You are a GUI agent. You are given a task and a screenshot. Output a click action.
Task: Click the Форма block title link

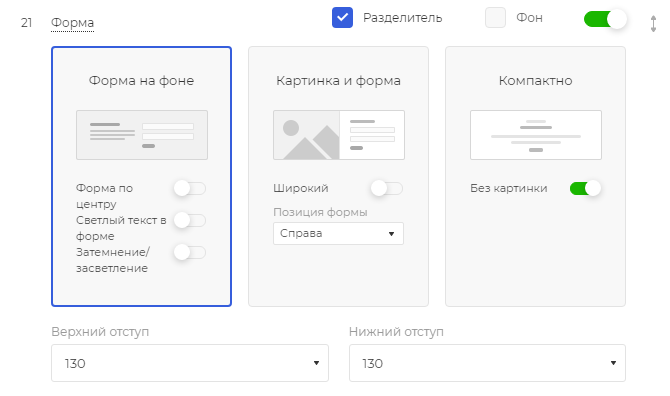tap(72, 23)
